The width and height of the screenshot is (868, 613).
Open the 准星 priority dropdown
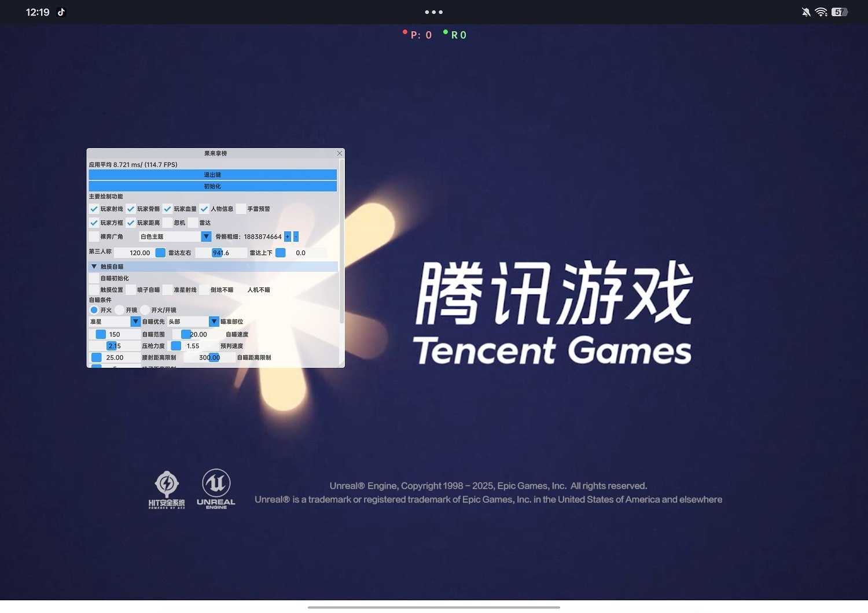pos(135,322)
